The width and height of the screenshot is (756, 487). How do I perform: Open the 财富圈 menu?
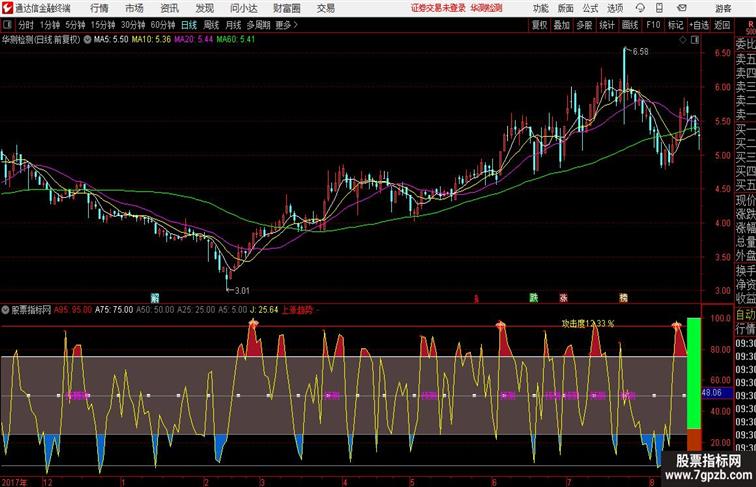286,8
